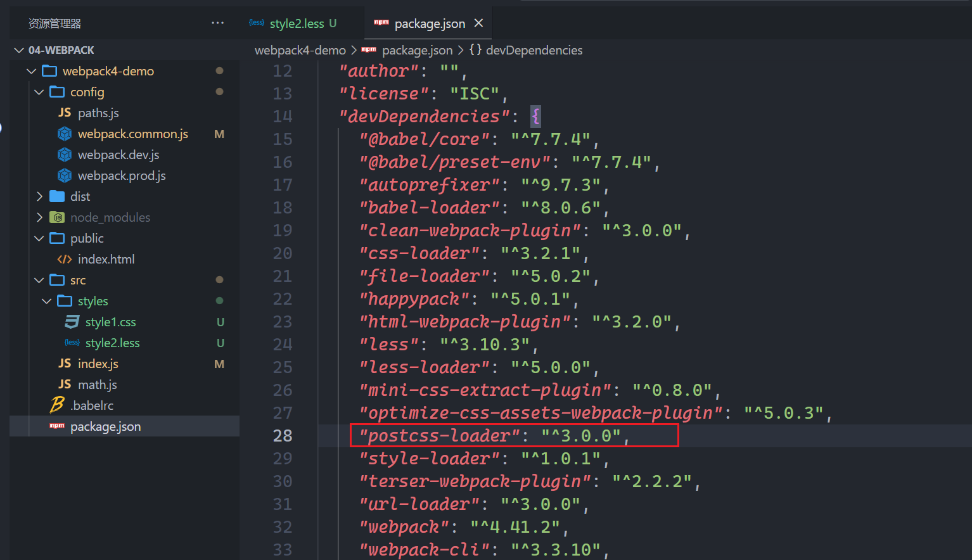Click the "webpack" key on line 32
Image resolution: width=972 pixels, height=560 pixels.
[x=404, y=527]
